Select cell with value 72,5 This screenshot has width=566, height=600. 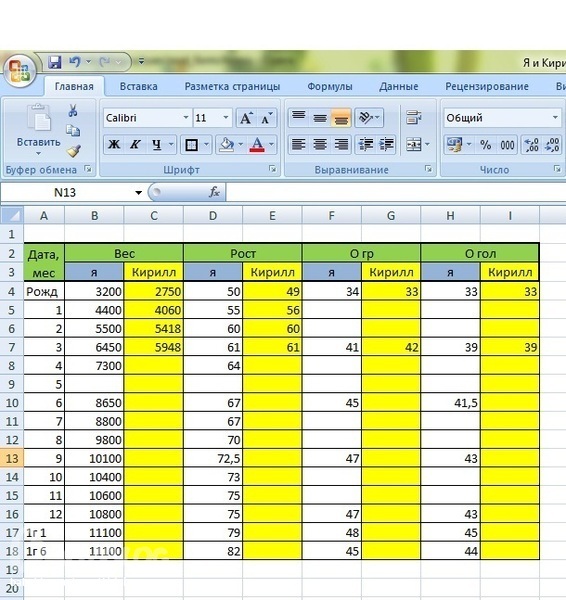(x=213, y=458)
